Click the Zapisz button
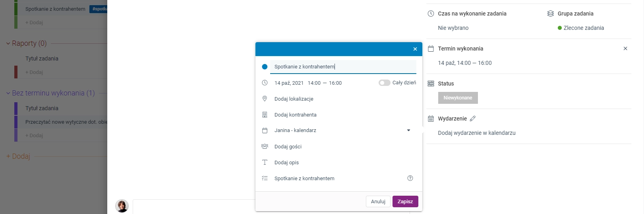Screen dimensions: 644x214 point(405,202)
